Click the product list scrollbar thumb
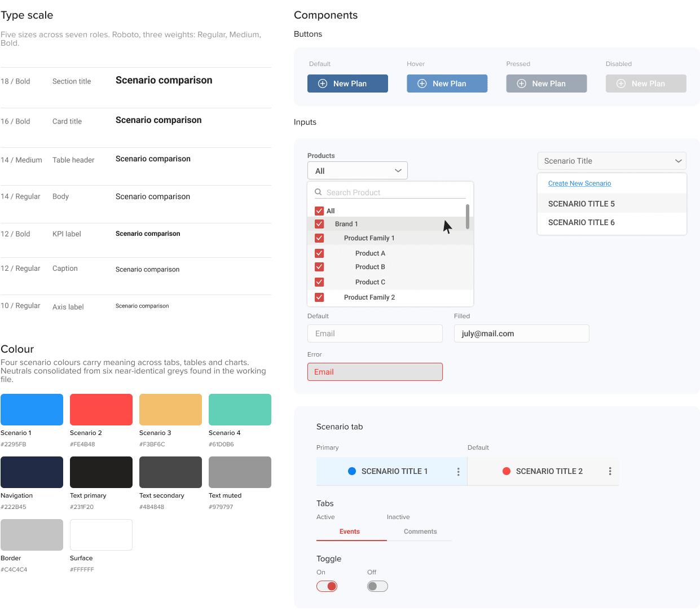The width and height of the screenshot is (700, 615). point(468,217)
